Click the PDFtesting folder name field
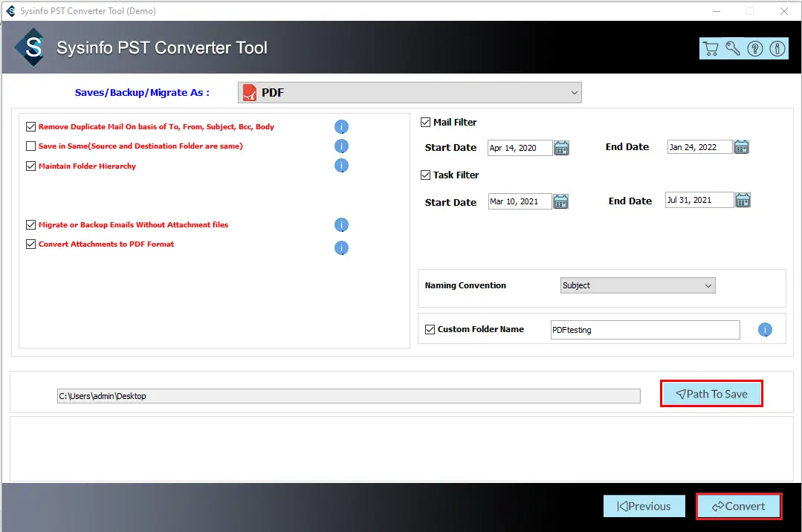This screenshot has height=532, width=802. coord(644,330)
